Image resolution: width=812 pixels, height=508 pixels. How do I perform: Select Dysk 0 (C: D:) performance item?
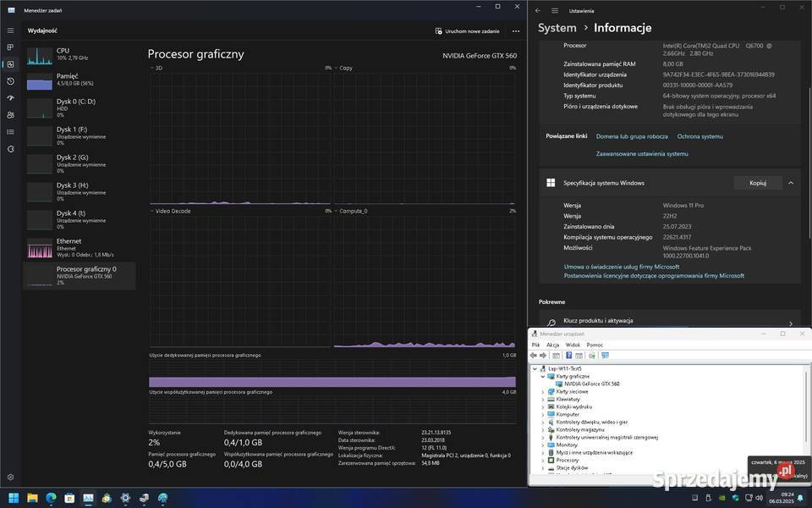[x=80, y=108]
